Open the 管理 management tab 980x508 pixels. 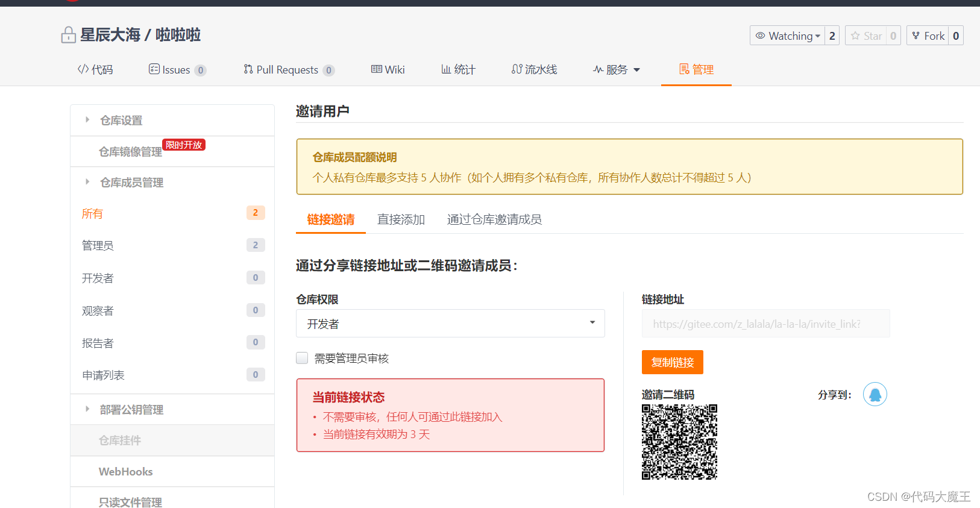pos(696,70)
